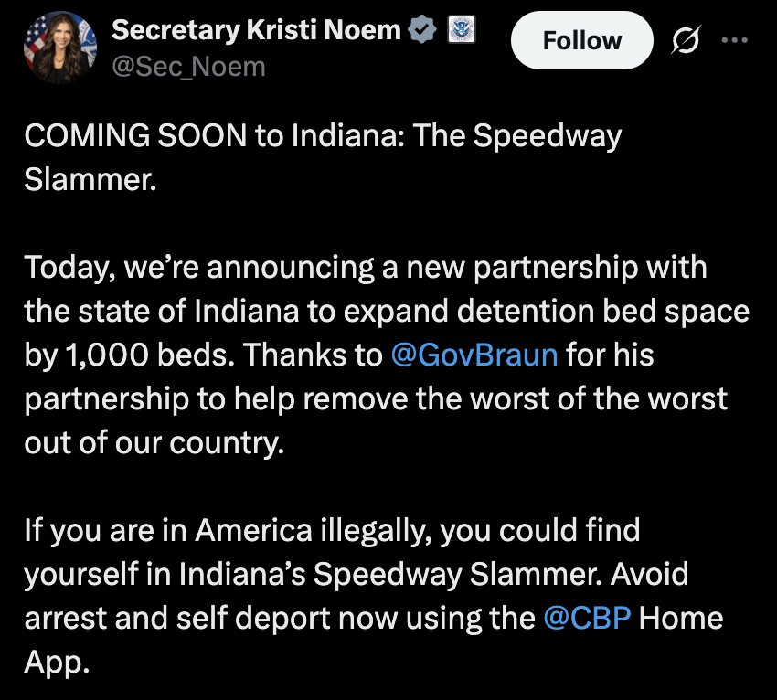Open Secretary Kristi Noem's profile avatar
The image size is (777, 700).
click(x=60, y=48)
